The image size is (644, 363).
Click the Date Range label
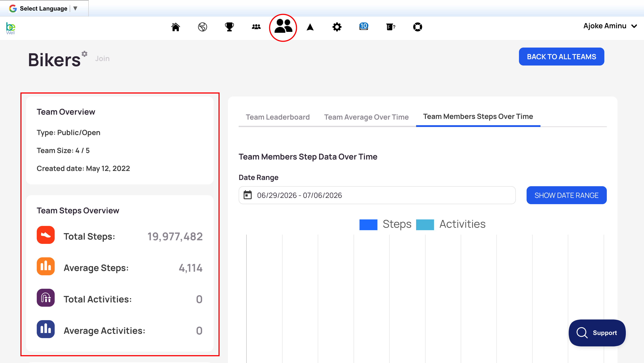259,177
